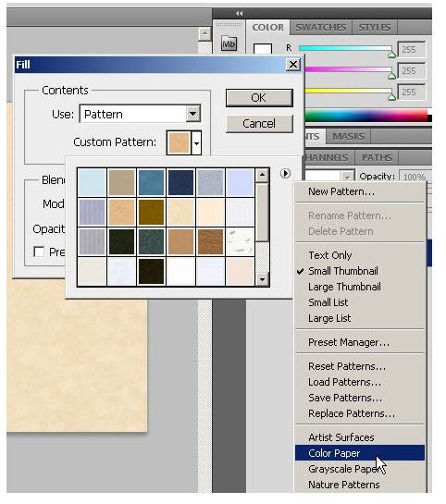Pick the white speckled paper pattern thumbnail
This screenshot has height=504, width=446.
point(240,241)
